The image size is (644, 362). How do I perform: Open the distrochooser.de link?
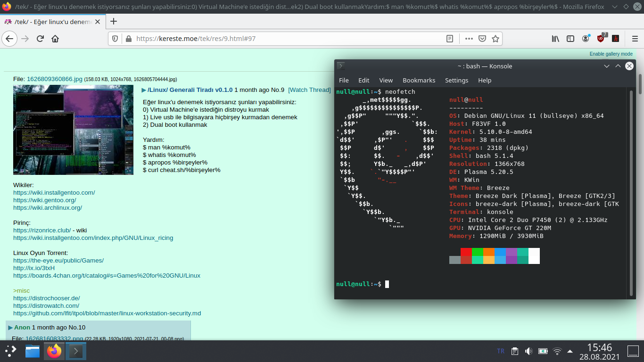47,298
